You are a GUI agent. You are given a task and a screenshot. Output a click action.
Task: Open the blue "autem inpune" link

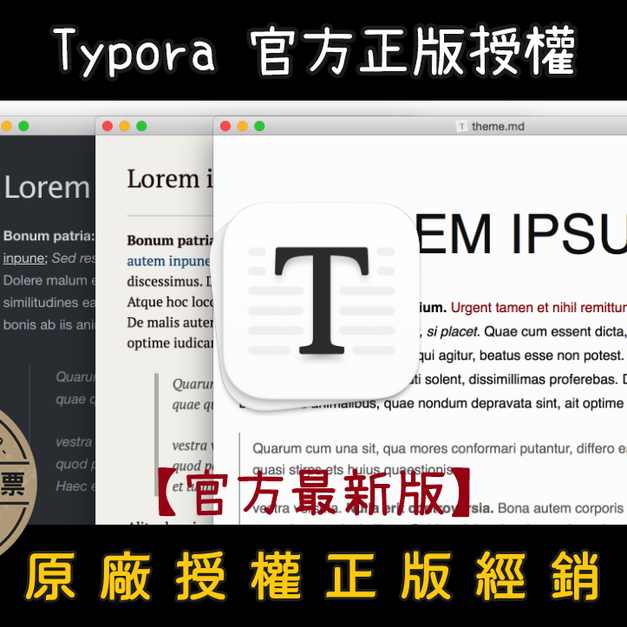click(x=169, y=261)
